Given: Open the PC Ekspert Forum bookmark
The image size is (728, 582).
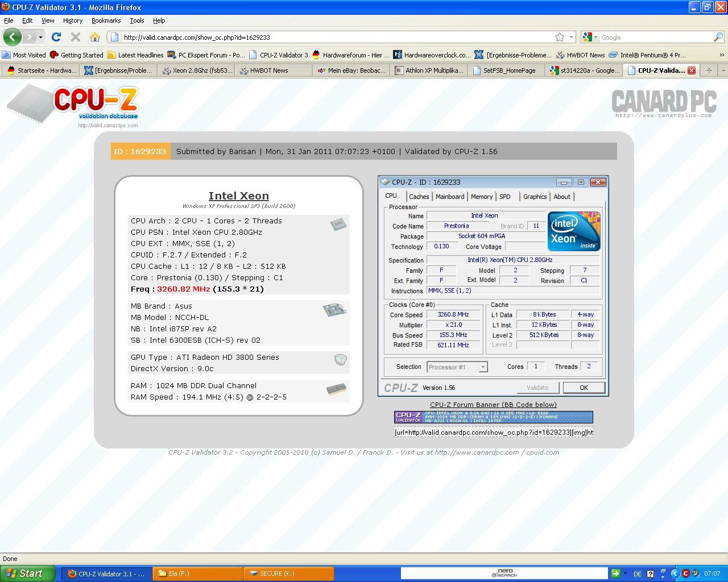Looking at the screenshot, I should (206, 55).
